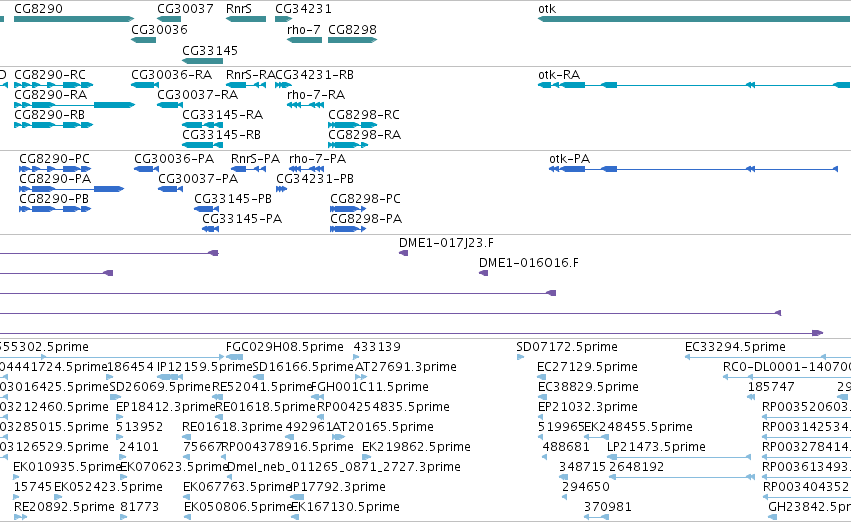Open transcript CG30037-RA
Screen dimensions: 851x522
coord(198,94)
